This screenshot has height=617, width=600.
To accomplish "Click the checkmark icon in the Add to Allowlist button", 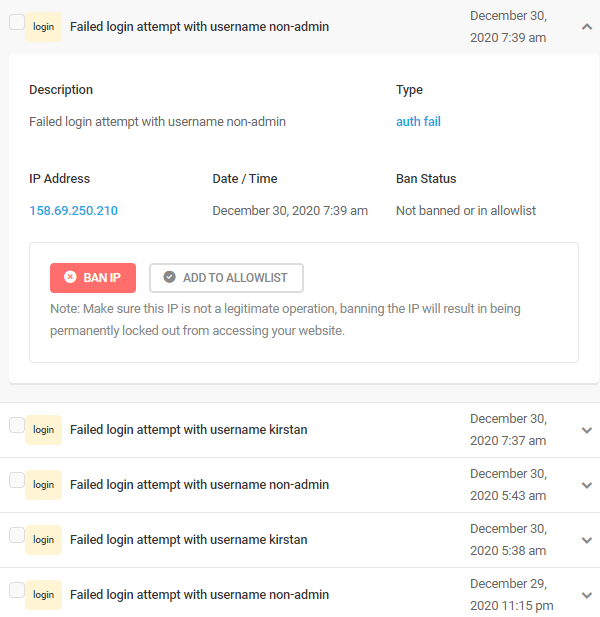I will 170,277.
